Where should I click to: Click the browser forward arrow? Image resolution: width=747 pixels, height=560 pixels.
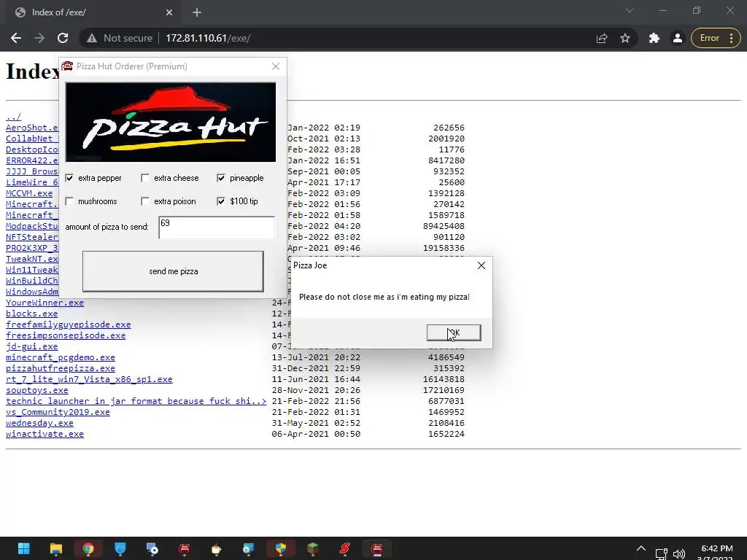(x=39, y=38)
